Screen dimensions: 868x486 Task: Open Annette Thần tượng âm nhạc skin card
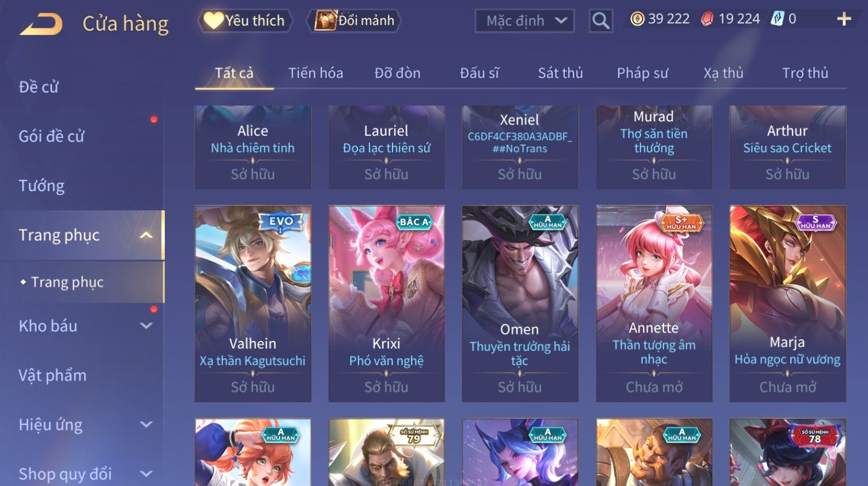tap(654, 303)
